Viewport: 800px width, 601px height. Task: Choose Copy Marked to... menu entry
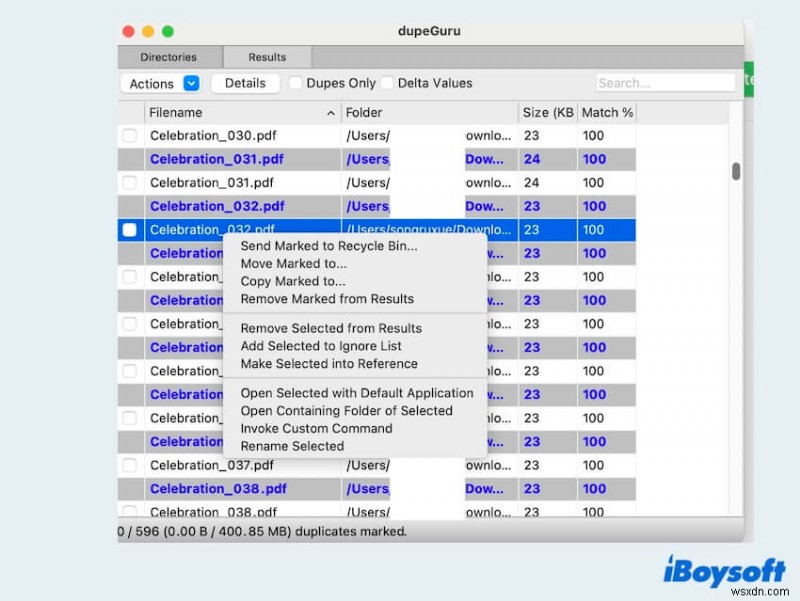click(x=293, y=281)
